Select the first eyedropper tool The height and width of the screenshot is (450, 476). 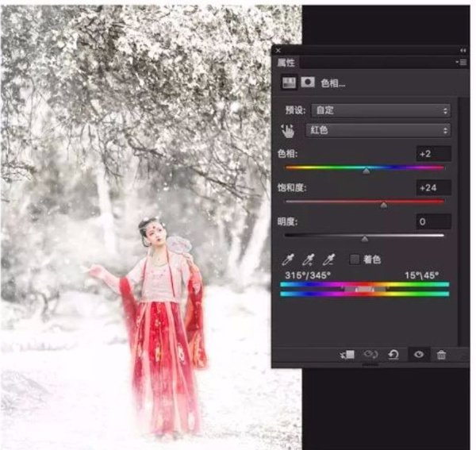[x=290, y=260]
